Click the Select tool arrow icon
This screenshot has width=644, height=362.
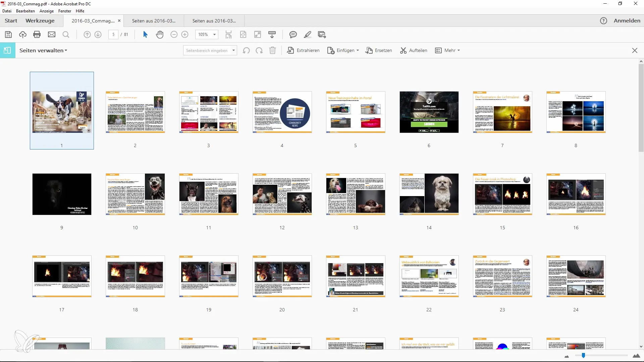pyautogui.click(x=146, y=35)
